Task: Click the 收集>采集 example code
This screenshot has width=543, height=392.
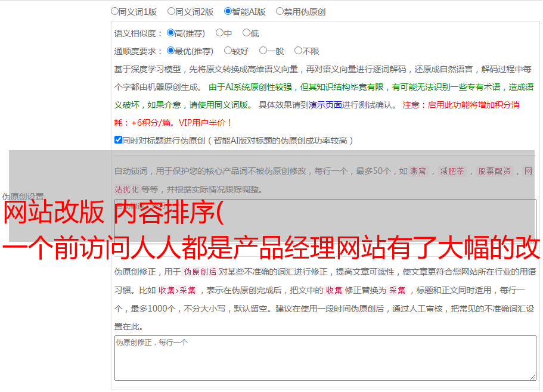Action: [x=177, y=290]
